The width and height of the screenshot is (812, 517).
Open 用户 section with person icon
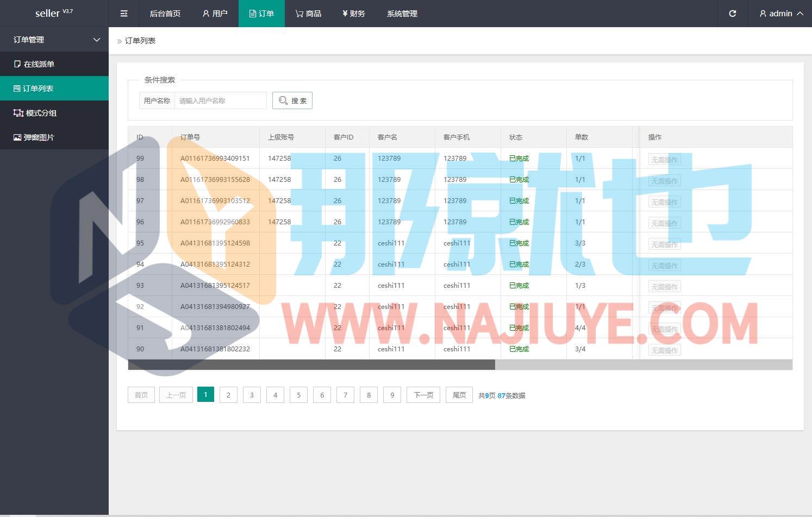point(215,14)
